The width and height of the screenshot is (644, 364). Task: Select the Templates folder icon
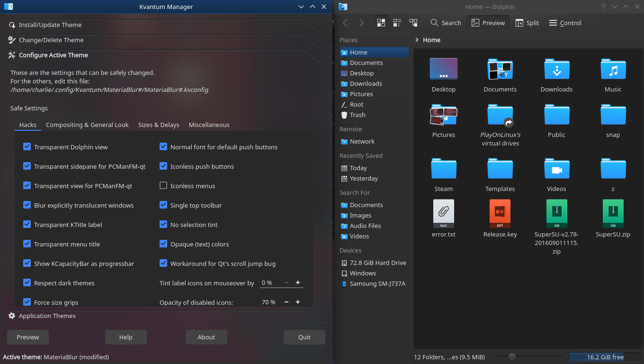[x=500, y=169]
